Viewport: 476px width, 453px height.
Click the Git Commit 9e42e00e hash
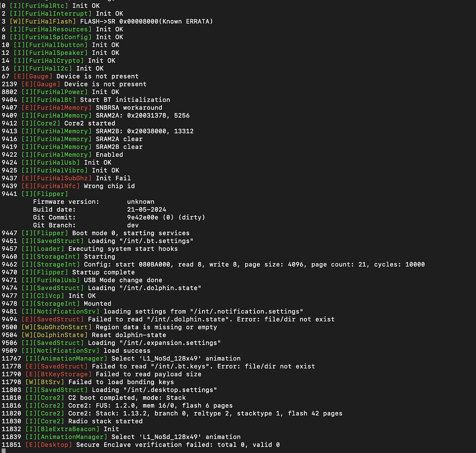pos(142,218)
